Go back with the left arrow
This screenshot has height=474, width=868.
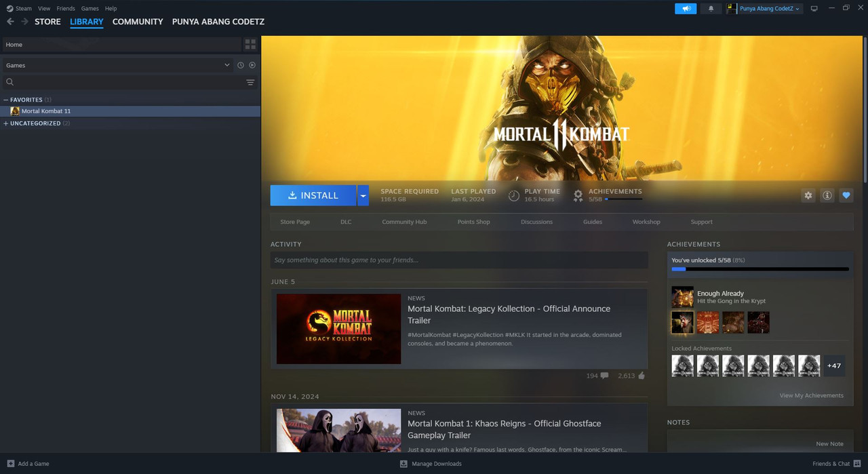click(10, 22)
